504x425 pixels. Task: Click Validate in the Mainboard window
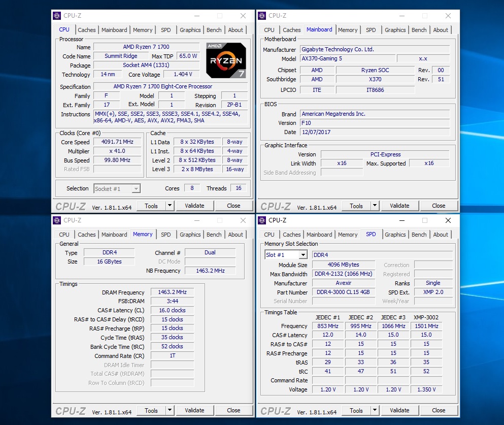tap(399, 206)
